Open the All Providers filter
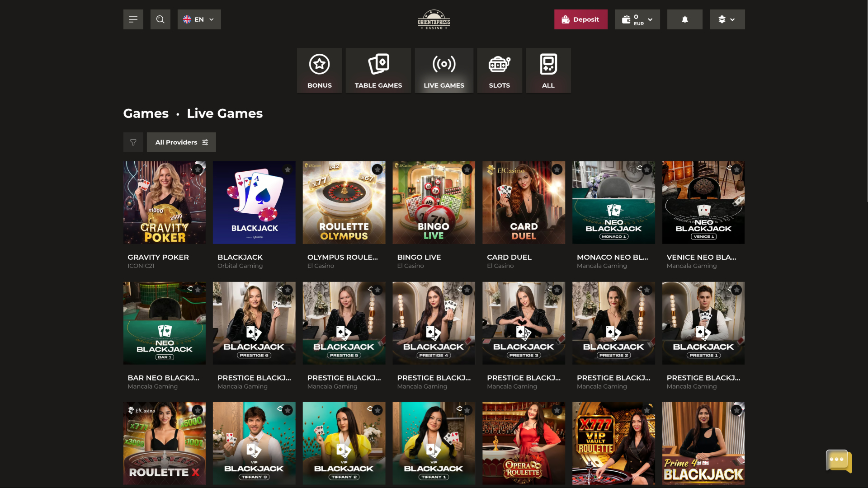 181,142
